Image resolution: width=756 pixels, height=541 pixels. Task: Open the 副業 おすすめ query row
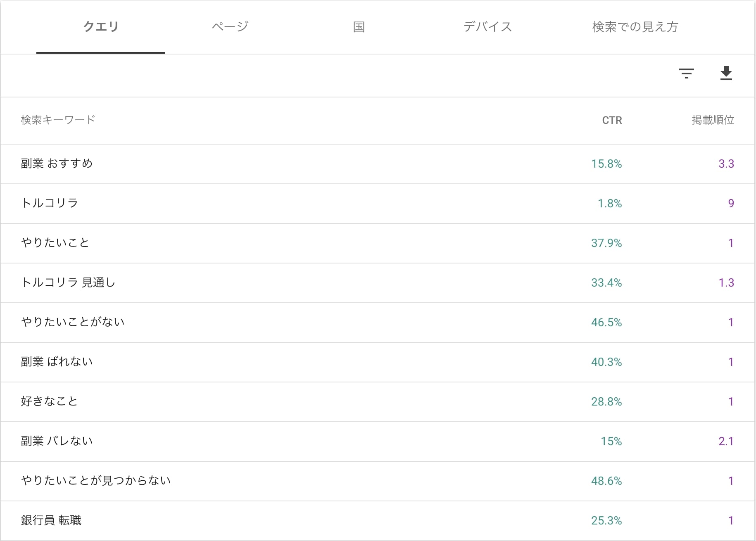pyautogui.click(x=57, y=164)
